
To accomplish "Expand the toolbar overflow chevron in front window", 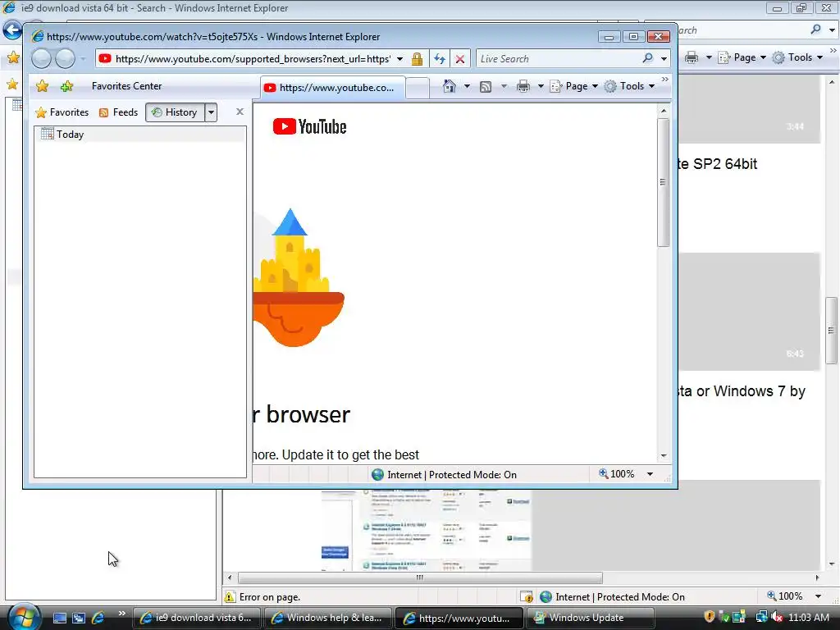I will click(x=664, y=80).
